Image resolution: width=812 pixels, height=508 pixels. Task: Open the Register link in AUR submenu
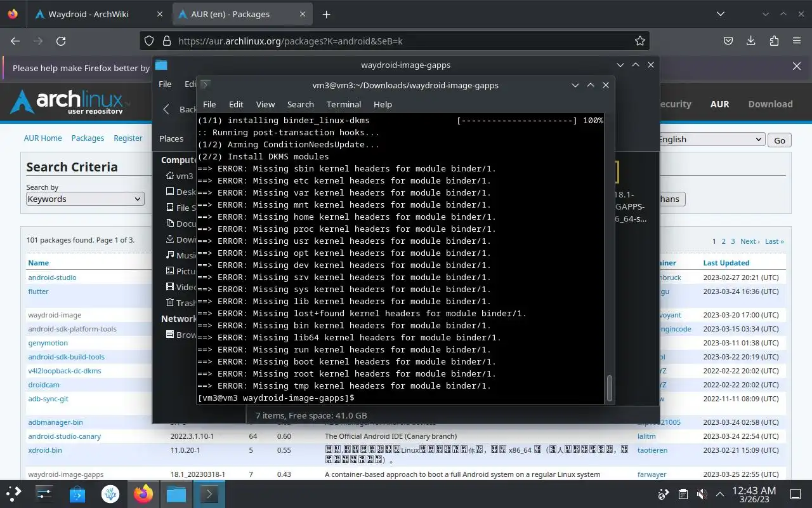[128, 138]
